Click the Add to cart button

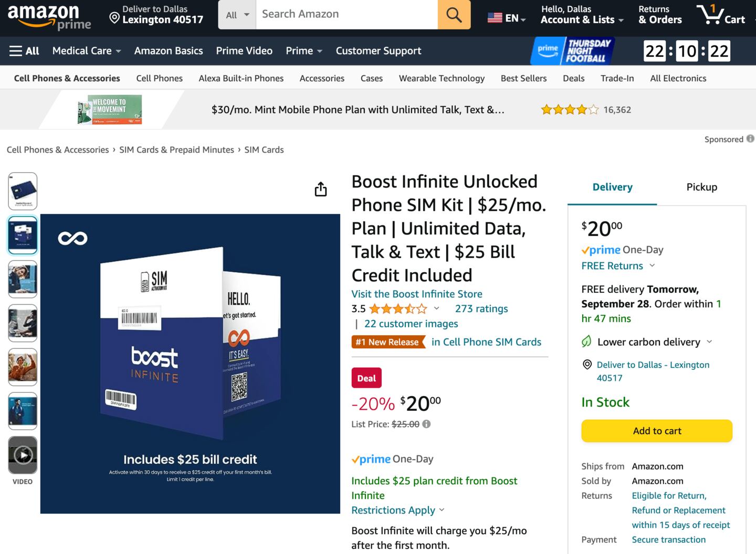[656, 431]
